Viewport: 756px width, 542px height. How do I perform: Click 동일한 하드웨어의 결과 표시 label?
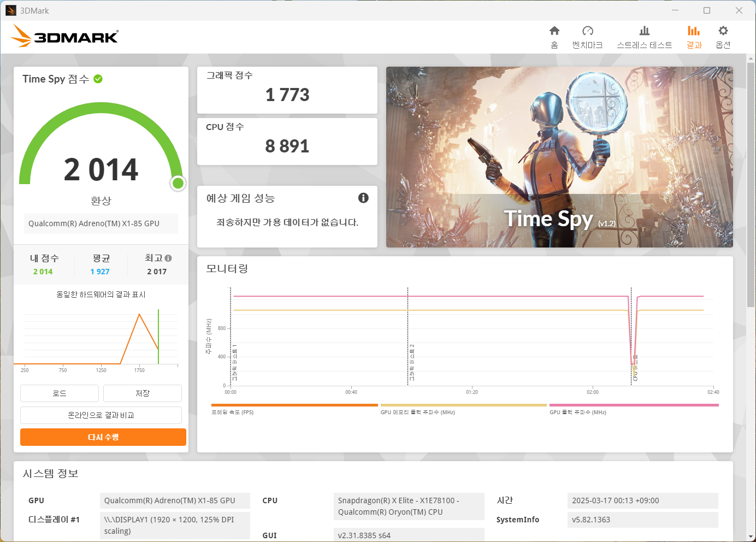(x=101, y=294)
